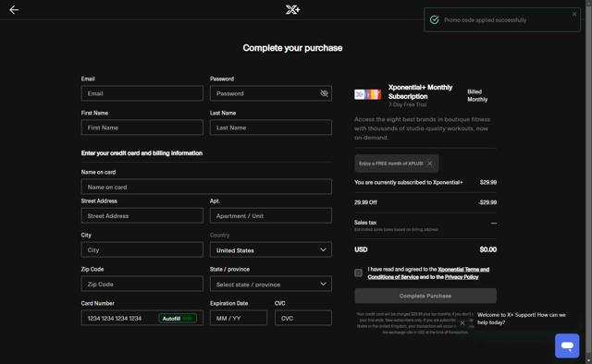Screen dimensions: 592x364
Task: Click the Sales tax label
Action: point(365,223)
